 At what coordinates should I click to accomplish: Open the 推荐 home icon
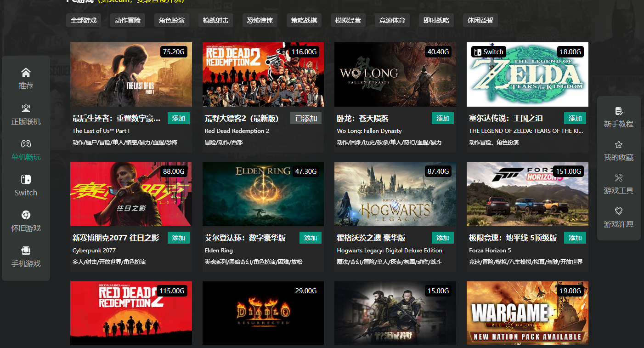tap(26, 73)
